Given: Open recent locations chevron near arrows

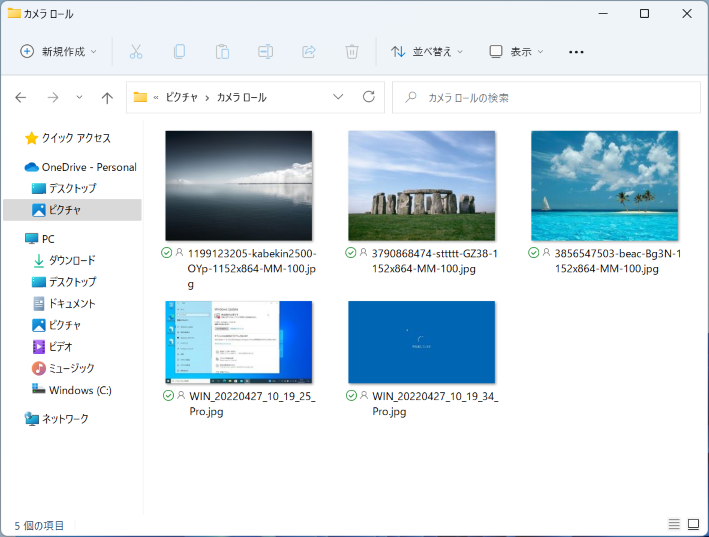Looking at the screenshot, I should pos(79,97).
